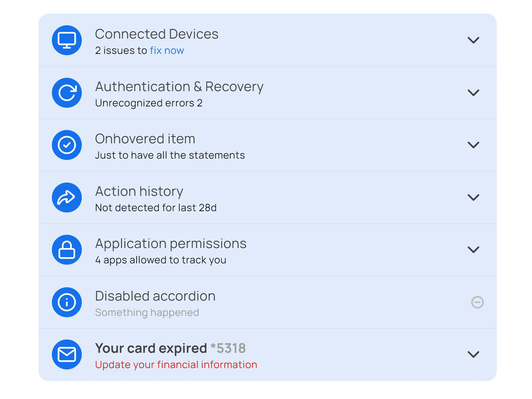The image size is (532, 399).
Task: Click the Action history share arrow icon
Action: click(67, 198)
